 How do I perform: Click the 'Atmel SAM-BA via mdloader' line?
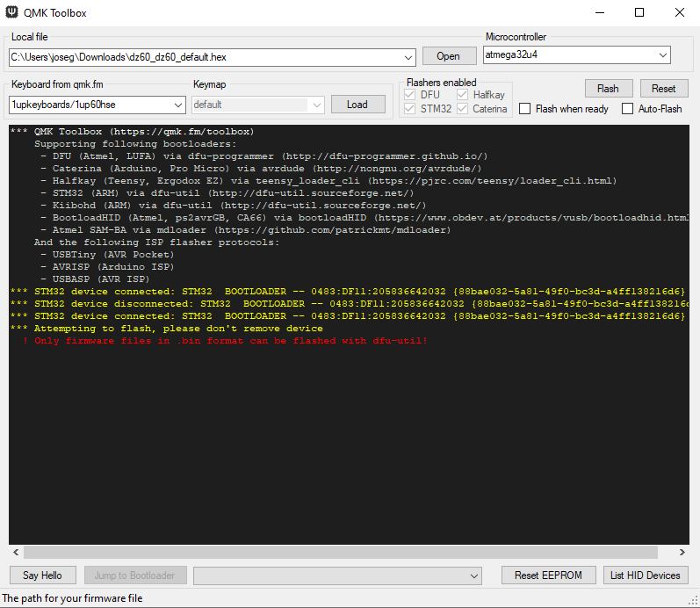click(246, 230)
